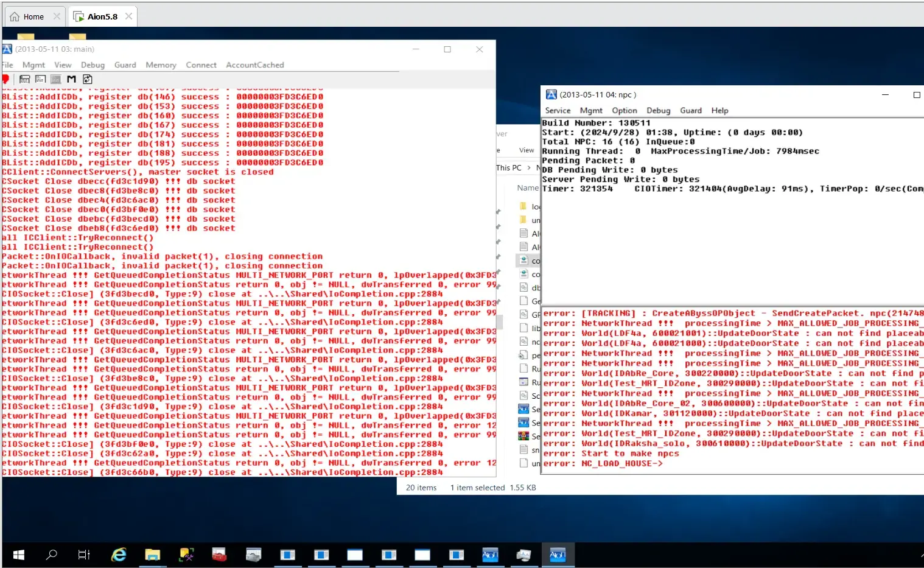This screenshot has width=924, height=568.
Task: Click 'error: Start to make npcs' log line
Action: tap(611, 454)
